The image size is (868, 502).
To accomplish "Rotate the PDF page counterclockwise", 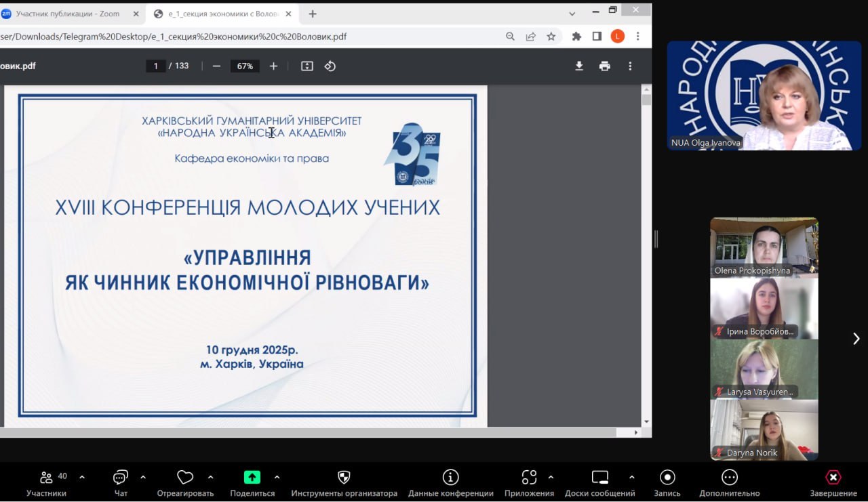I will [330, 66].
